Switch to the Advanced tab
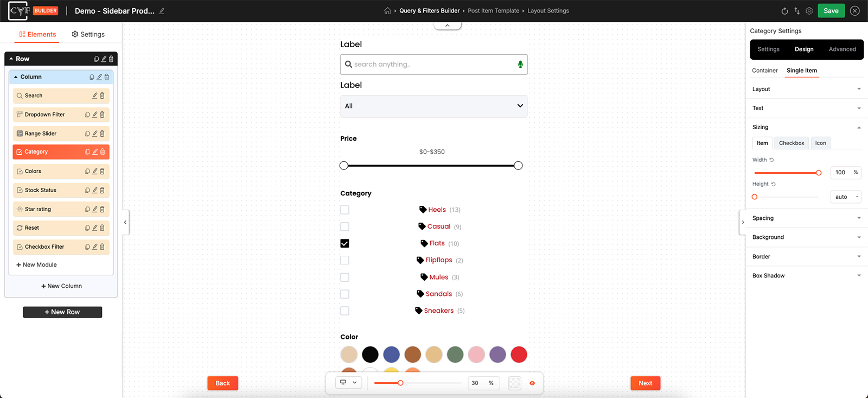Screen dimensions: 868x398 pyautogui.click(x=843, y=49)
